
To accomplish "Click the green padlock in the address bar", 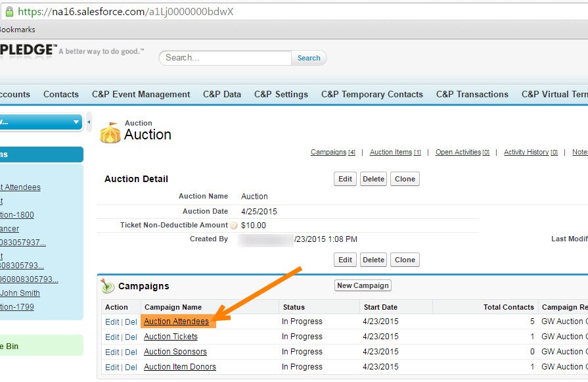I will 9,12.
